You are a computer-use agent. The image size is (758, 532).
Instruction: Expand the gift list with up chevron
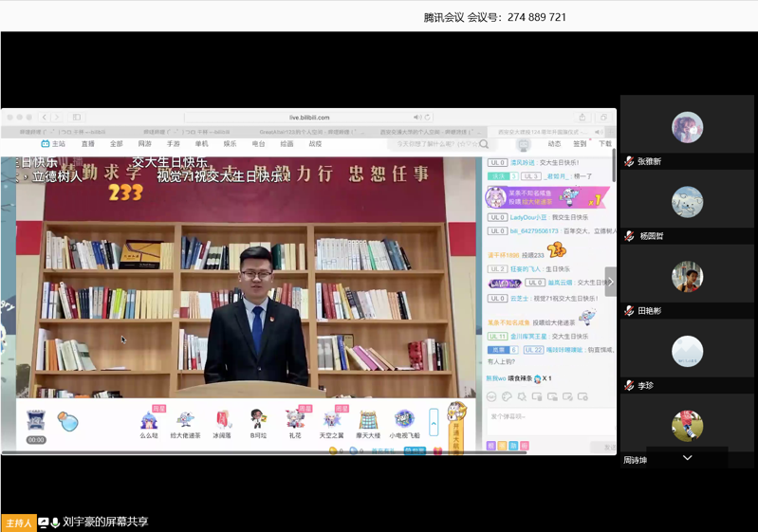(x=434, y=424)
